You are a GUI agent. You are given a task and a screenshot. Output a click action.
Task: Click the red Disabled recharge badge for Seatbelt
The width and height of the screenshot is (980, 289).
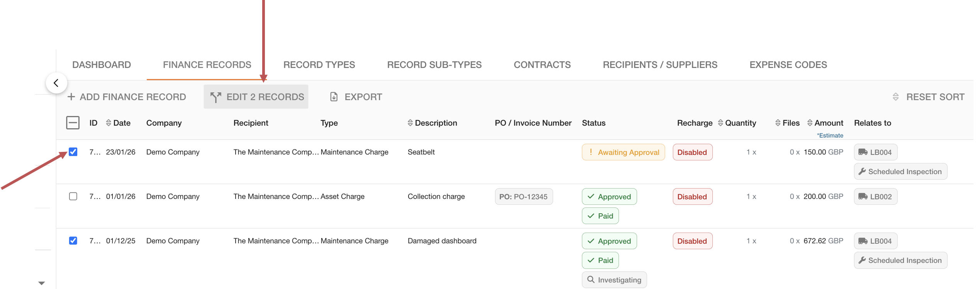692,152
